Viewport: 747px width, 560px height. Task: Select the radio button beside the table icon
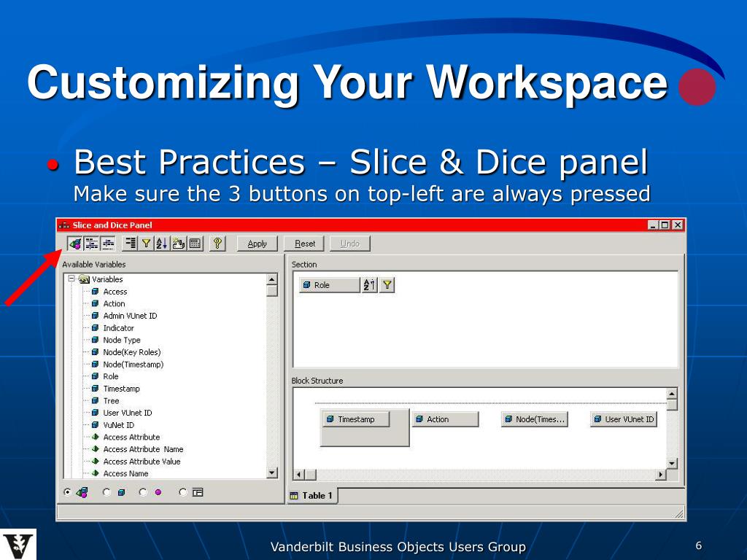pyautogui.click(x=183, y=492)
